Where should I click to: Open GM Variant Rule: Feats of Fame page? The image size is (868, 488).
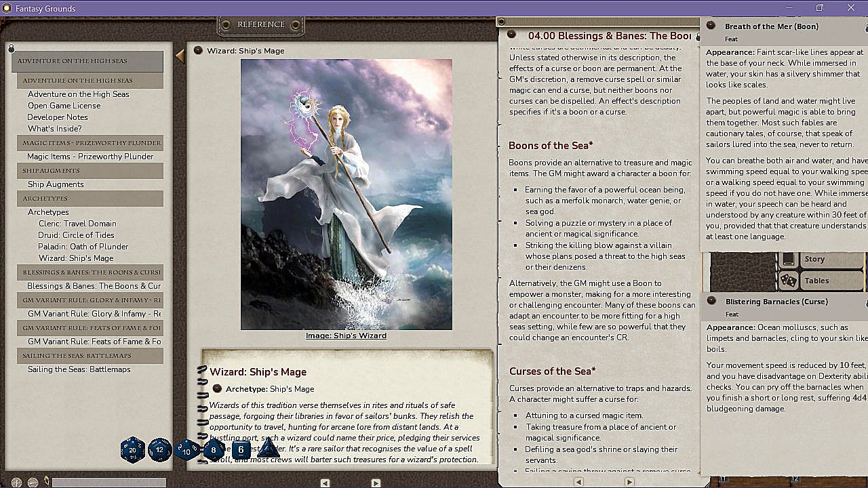click(x=94, y=342)
